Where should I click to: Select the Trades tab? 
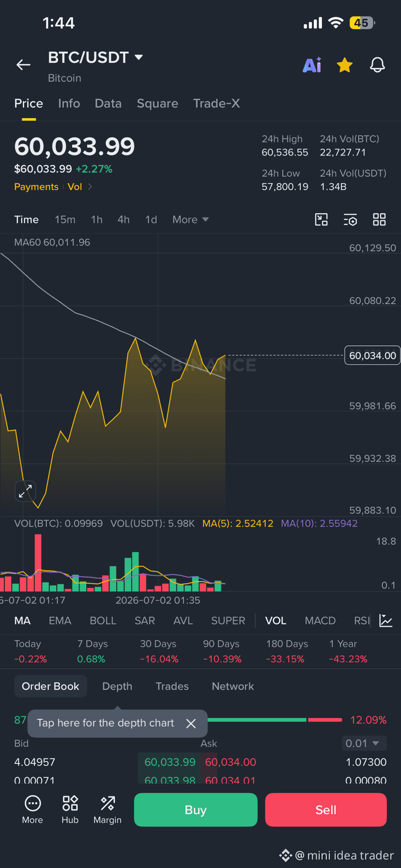click(172, 686)
